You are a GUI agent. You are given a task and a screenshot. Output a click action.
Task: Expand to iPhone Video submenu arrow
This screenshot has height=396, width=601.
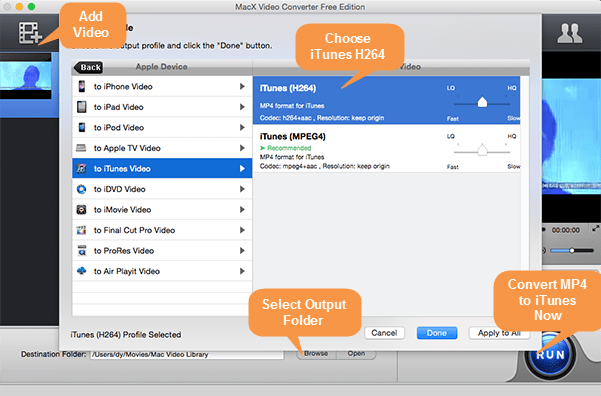pos(242,86)
